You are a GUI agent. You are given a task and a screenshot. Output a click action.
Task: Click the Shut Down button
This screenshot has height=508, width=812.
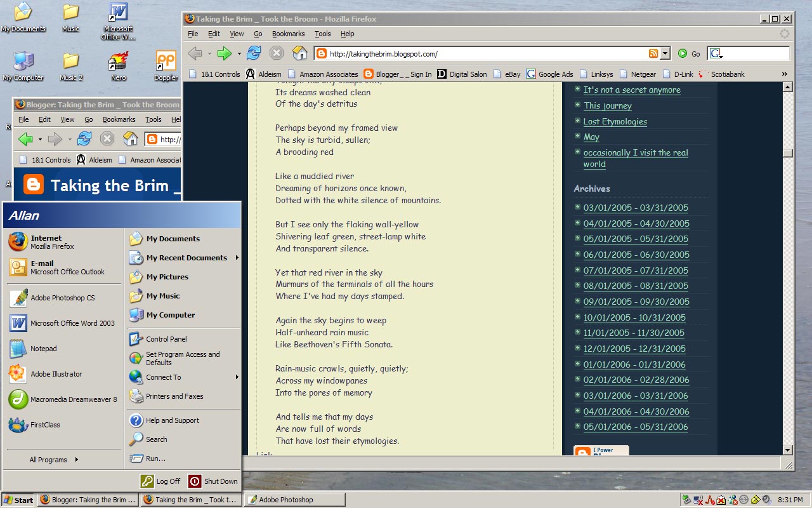(213, 481)
